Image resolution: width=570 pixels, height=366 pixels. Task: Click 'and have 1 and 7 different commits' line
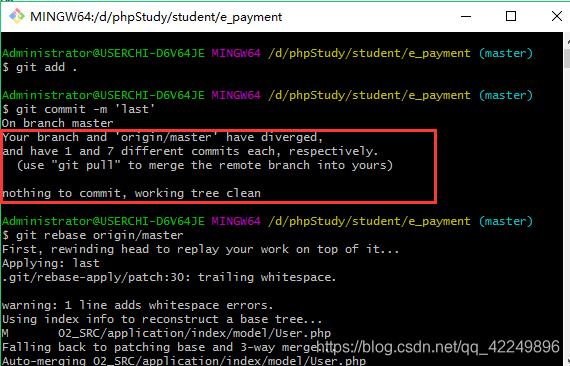point(190,151)
